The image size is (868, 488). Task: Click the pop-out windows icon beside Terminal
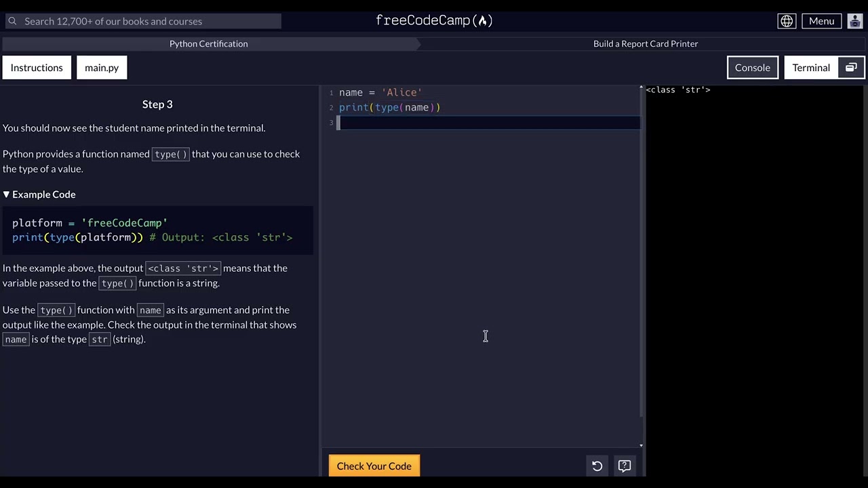coord(851,68)
